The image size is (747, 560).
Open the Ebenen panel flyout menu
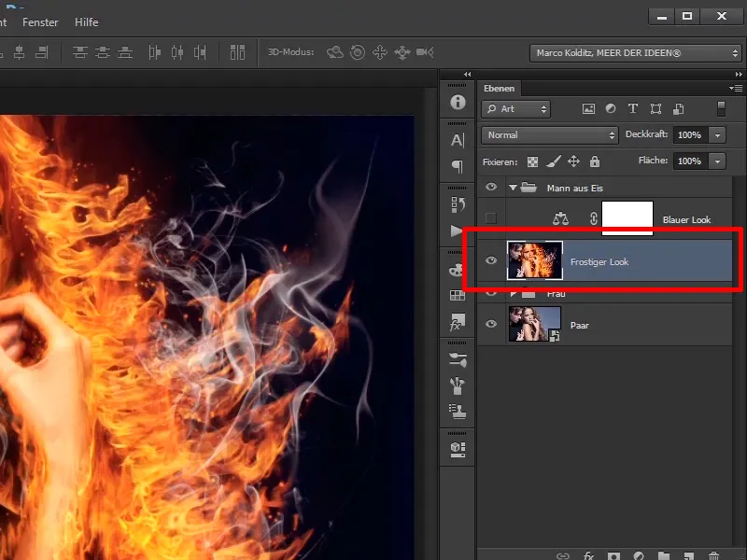click(x=736, y=88)
